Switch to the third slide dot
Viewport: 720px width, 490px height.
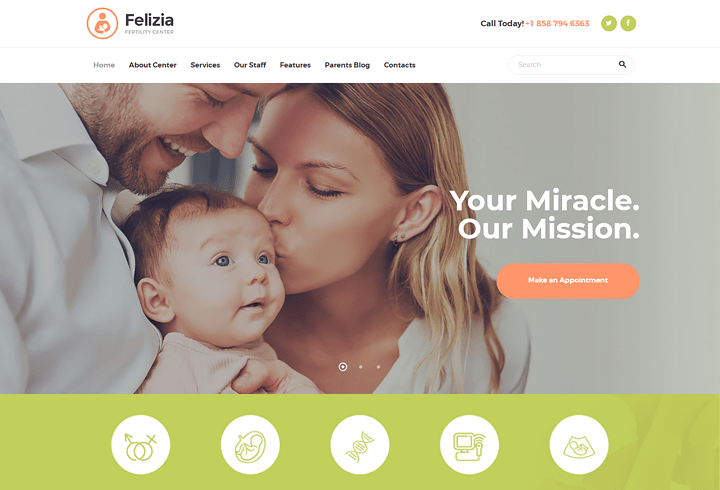(x=378, y=367)
